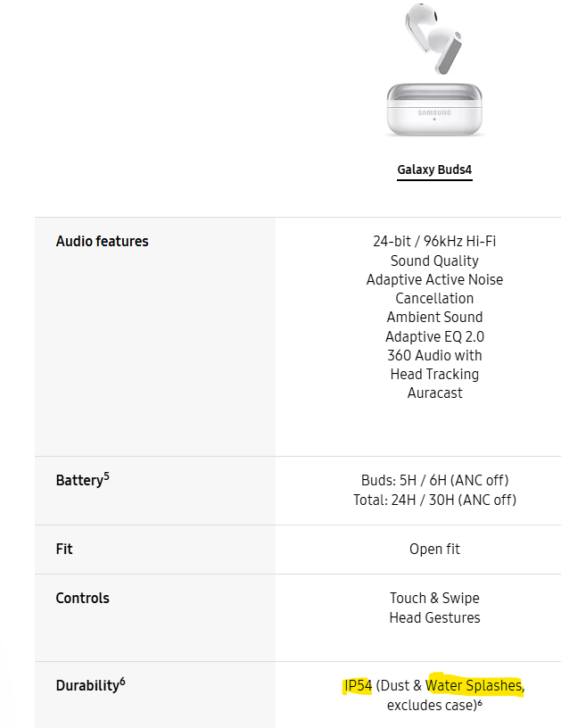Viewport: 561px width, 728px height.
Task: Select the Touch & Swipe controls text
Action: tap(434, 598)
